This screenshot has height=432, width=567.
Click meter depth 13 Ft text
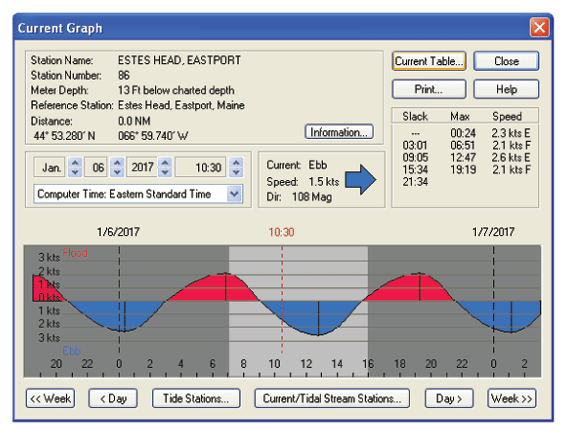[x=176, y=90]
